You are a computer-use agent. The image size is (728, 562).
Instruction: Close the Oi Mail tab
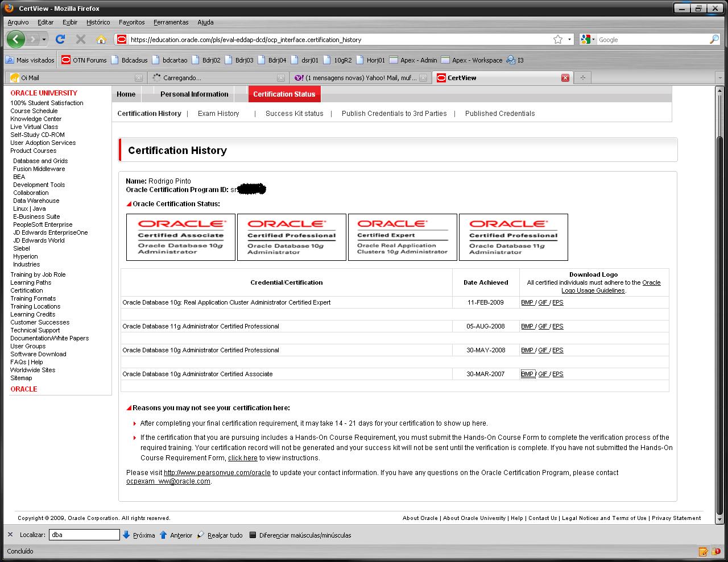pos(139,78)
